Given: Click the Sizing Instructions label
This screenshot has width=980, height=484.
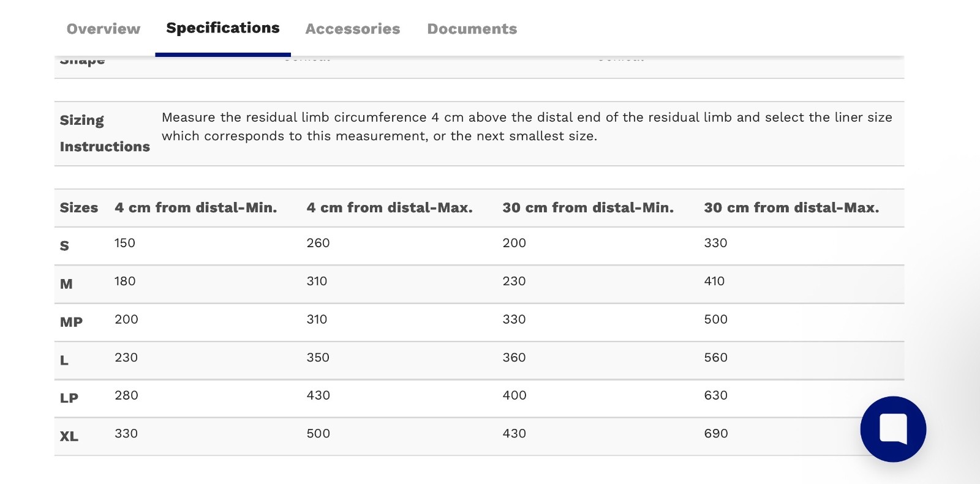Looking at the screenshot, I should pos(105,133).
